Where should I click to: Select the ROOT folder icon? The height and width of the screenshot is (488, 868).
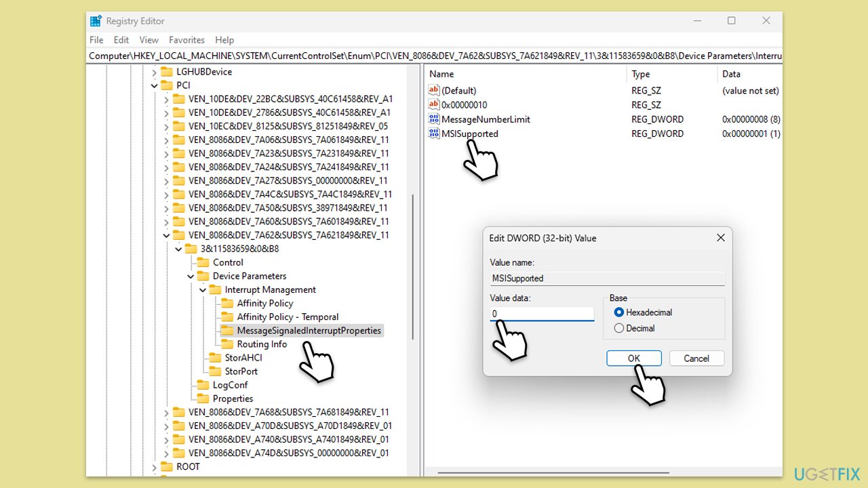coord(167,466)
